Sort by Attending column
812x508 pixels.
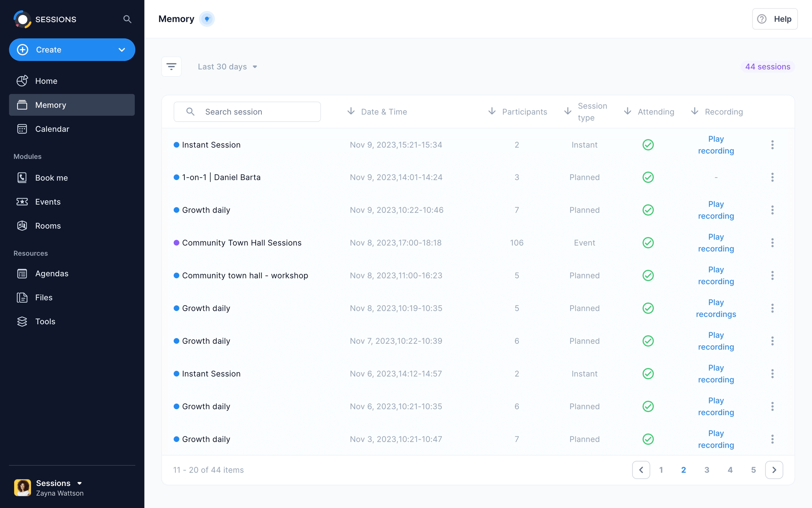pos(649,112)
